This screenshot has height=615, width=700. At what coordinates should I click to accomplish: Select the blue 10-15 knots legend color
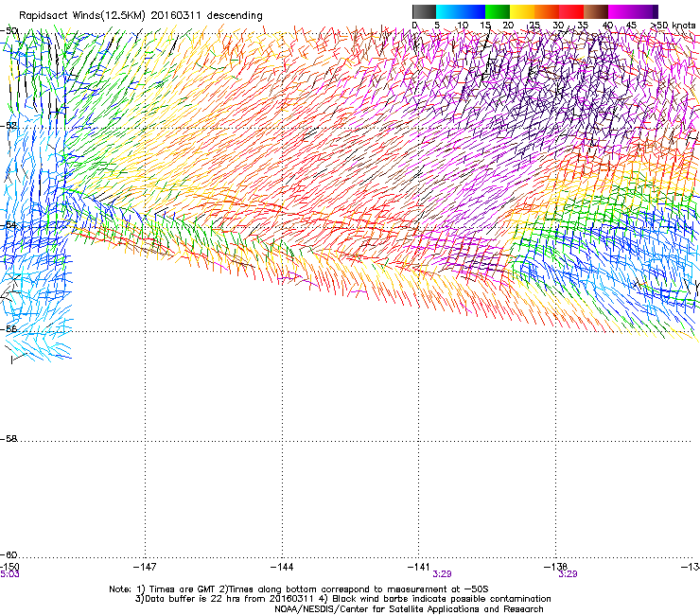[x=473, y=11]
